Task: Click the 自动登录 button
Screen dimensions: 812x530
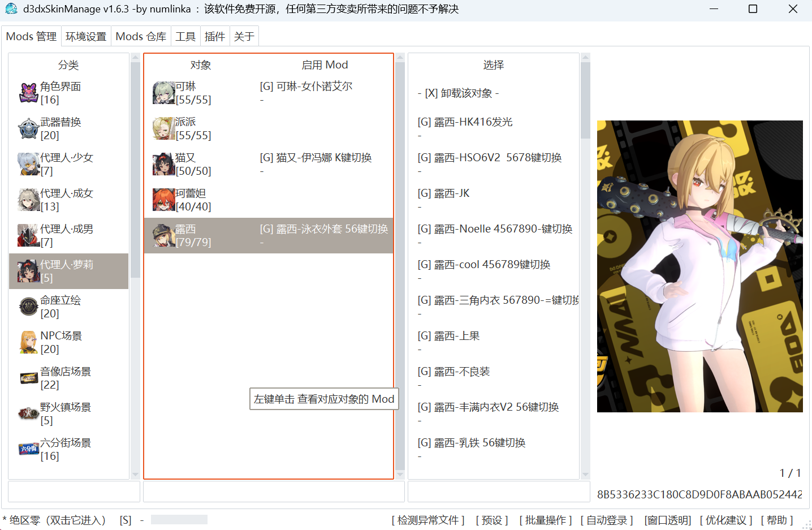Action: click(x=607, y=520)
